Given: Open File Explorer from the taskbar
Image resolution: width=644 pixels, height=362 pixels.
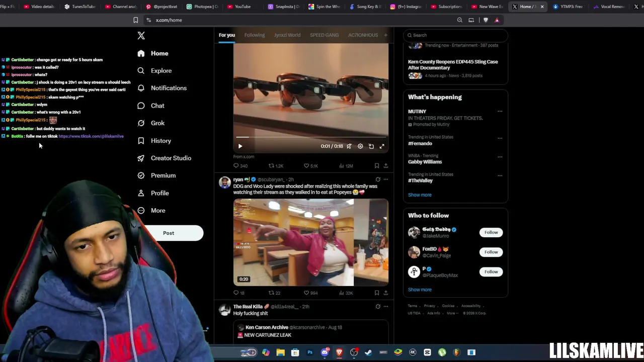Looking at the screenshot, I should (x=280, y=352).
